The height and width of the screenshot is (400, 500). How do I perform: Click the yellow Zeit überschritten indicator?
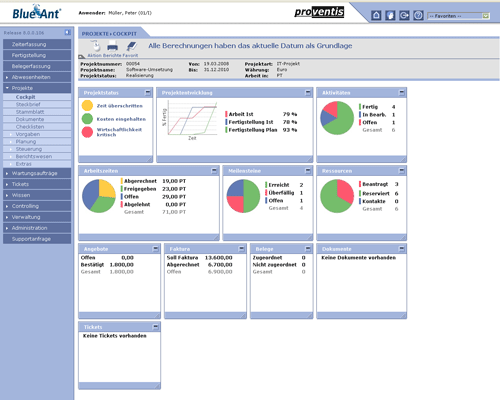(x=87, y=105)
